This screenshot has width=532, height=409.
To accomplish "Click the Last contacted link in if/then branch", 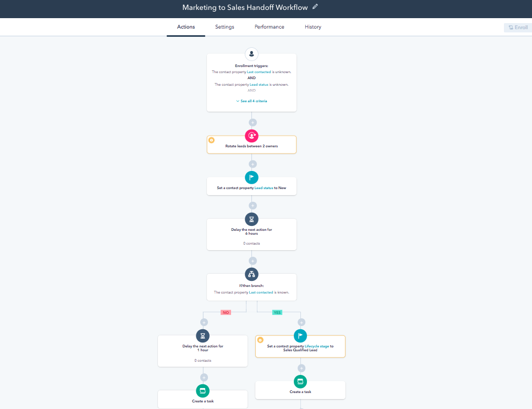I will click(x=260, y=292).
